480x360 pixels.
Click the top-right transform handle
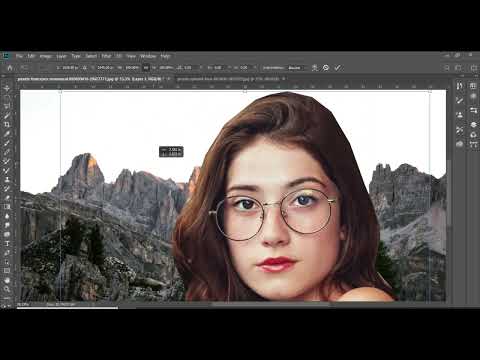coord(430,91)
